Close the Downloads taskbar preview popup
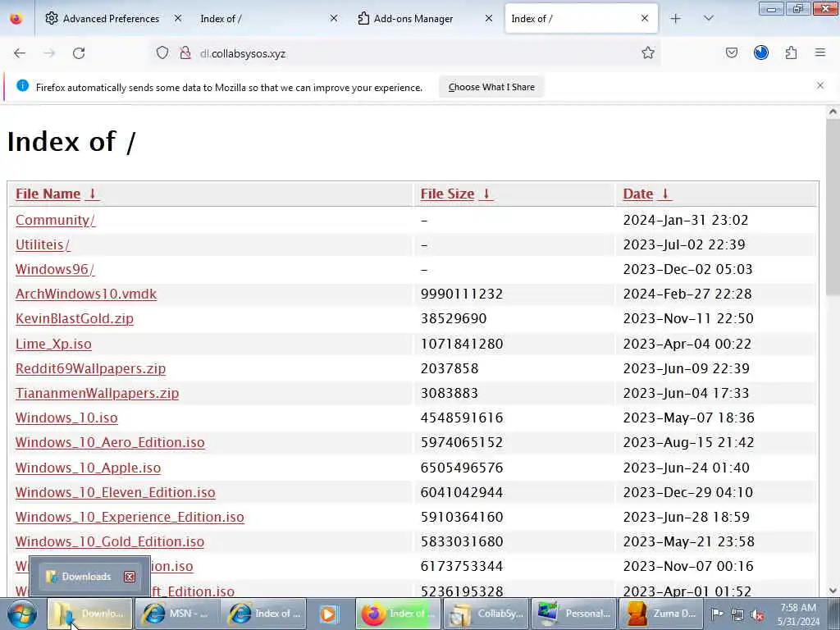 coord(130,577)
